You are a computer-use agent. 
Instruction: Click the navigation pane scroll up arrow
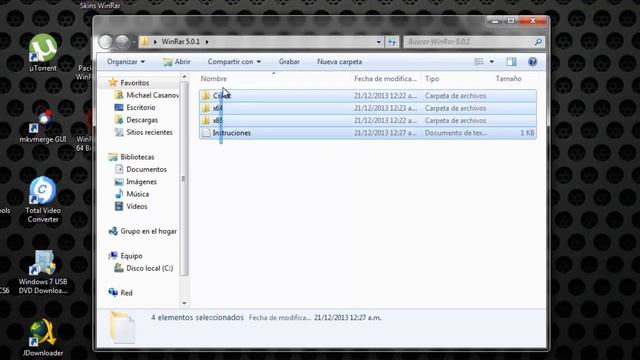point(184,77)
